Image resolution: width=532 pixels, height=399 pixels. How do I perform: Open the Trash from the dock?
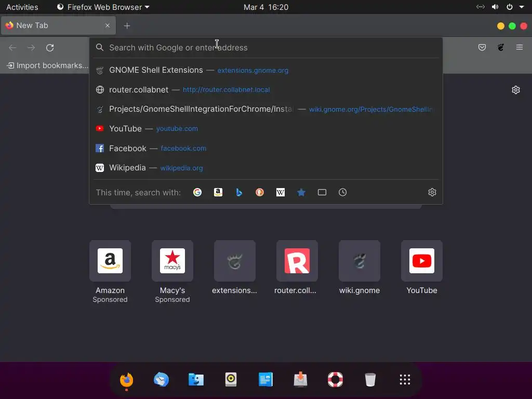coord(370,380)
